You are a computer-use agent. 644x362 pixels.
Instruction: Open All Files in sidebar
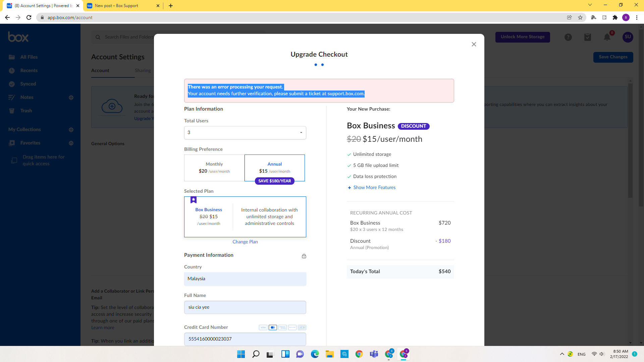pos(29,57)
